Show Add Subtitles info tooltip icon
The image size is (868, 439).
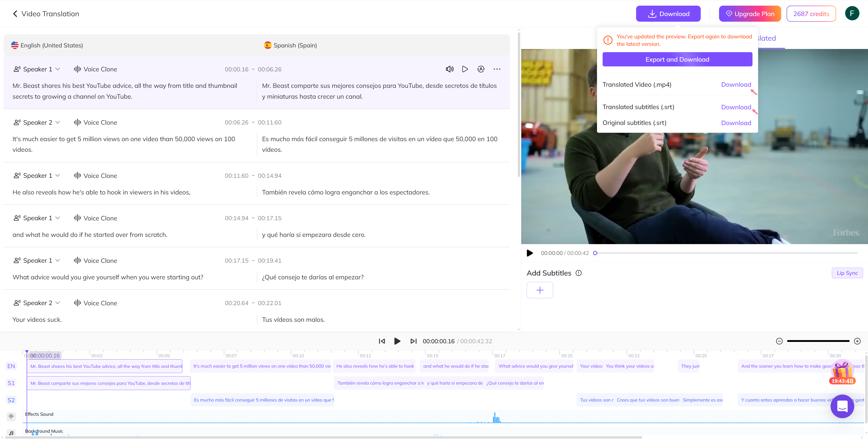tap(579, 273)
